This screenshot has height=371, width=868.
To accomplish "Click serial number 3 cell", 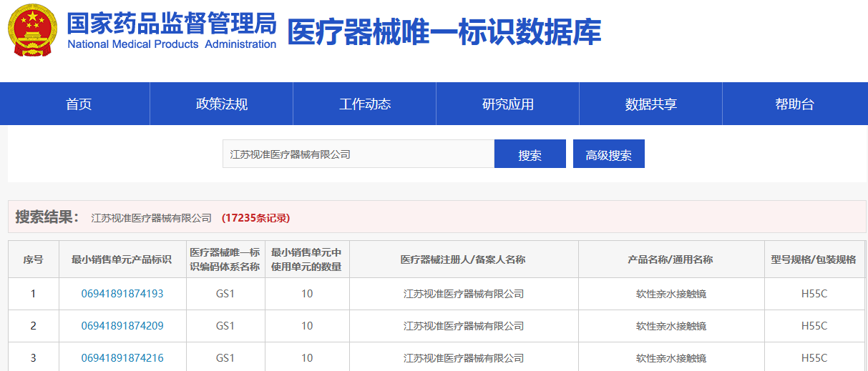I will 34,358.
